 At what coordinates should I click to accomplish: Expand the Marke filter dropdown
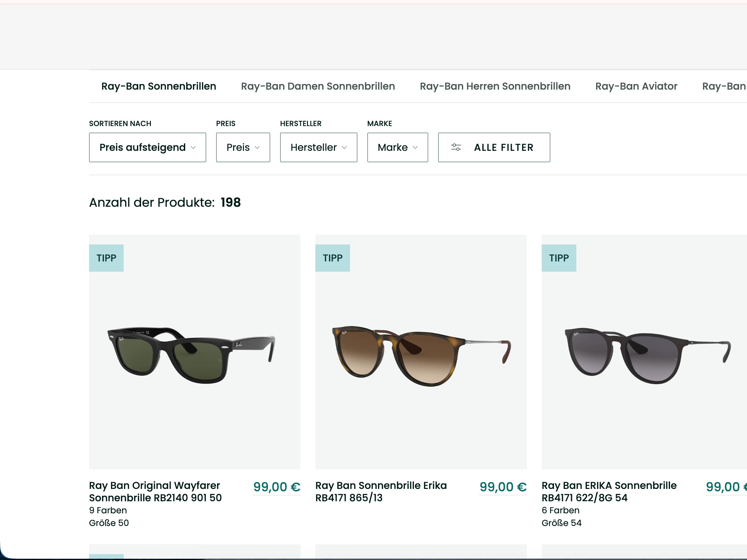(398, 147)
